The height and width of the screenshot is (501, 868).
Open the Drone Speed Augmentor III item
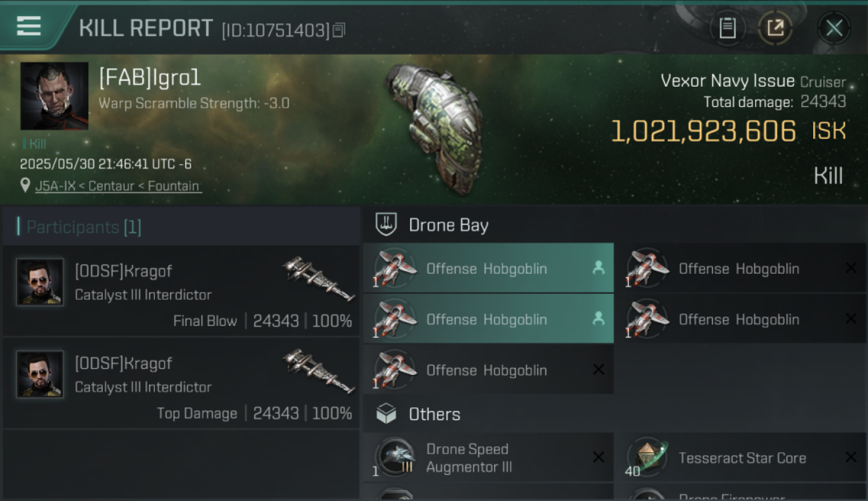(489, 458)
